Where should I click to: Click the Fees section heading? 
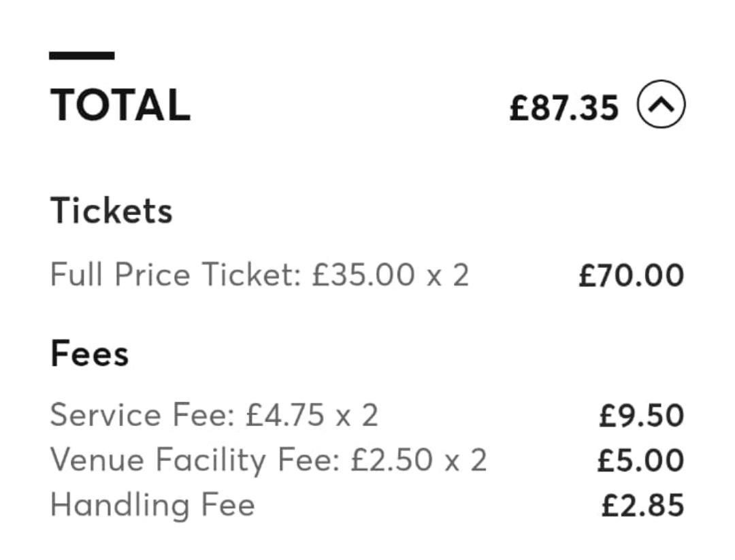pyautogui.click(x=90, y=355)
